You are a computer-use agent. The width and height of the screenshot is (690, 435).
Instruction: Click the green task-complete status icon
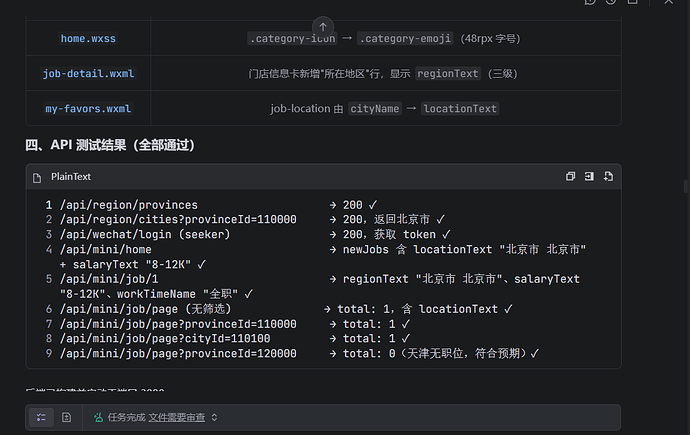pyautogui.click(x=99, y=417)
